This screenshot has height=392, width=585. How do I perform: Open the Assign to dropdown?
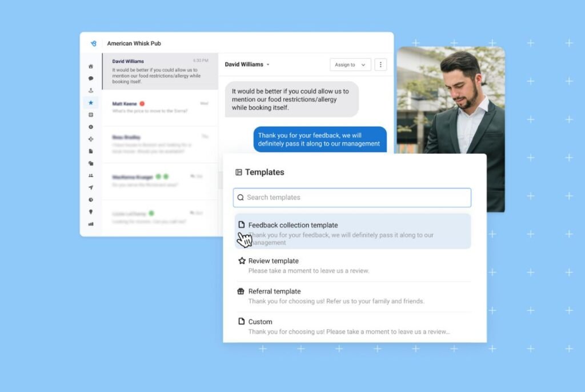pos(350,65)
